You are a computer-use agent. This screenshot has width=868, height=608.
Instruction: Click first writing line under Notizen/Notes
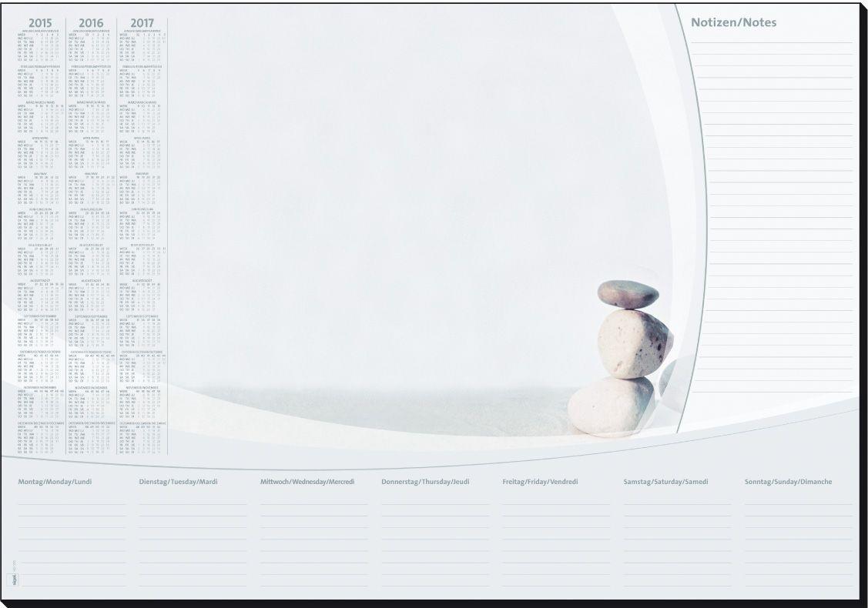tap(772, 42)
